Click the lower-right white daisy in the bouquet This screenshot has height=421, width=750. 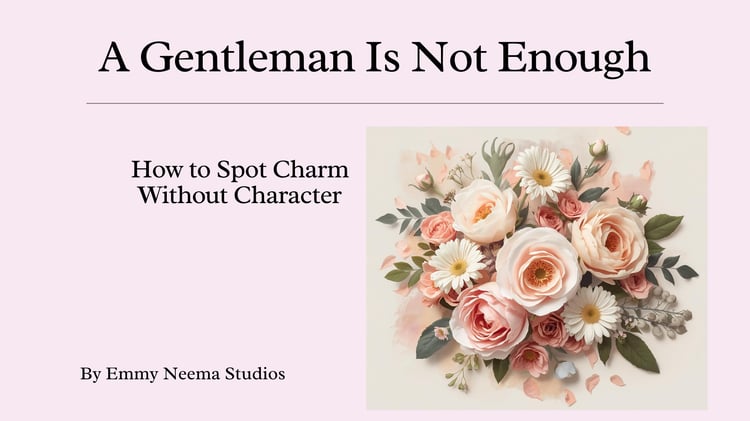592,314
